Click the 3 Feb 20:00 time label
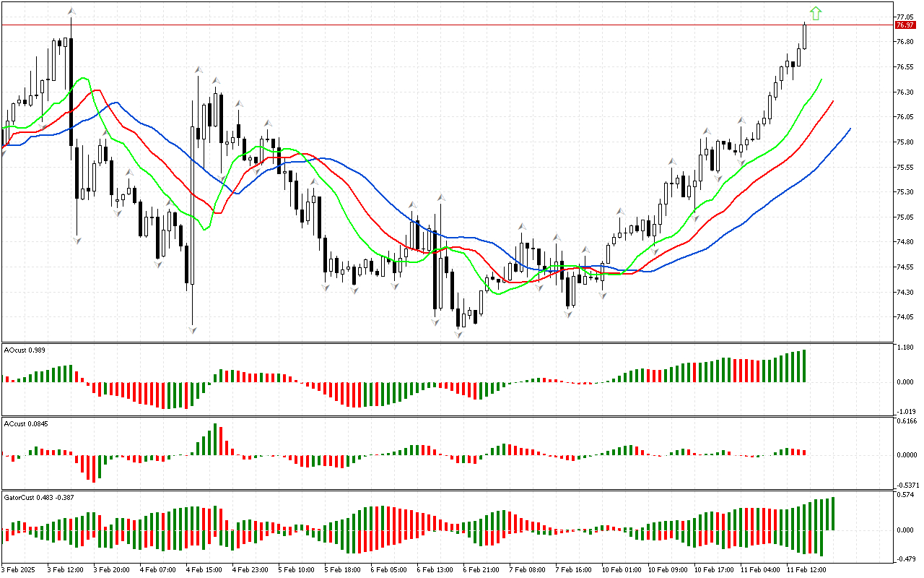 pyautogui.click(x=111, y=570)
